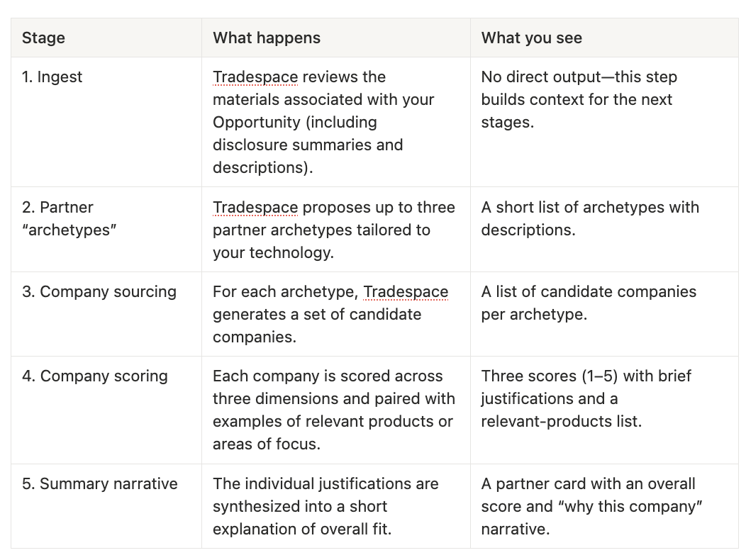Click the What you see header cell
Image resolution: width=746 pixels, height=560 pixels.
pyautogui.click(x=604, y=38)
